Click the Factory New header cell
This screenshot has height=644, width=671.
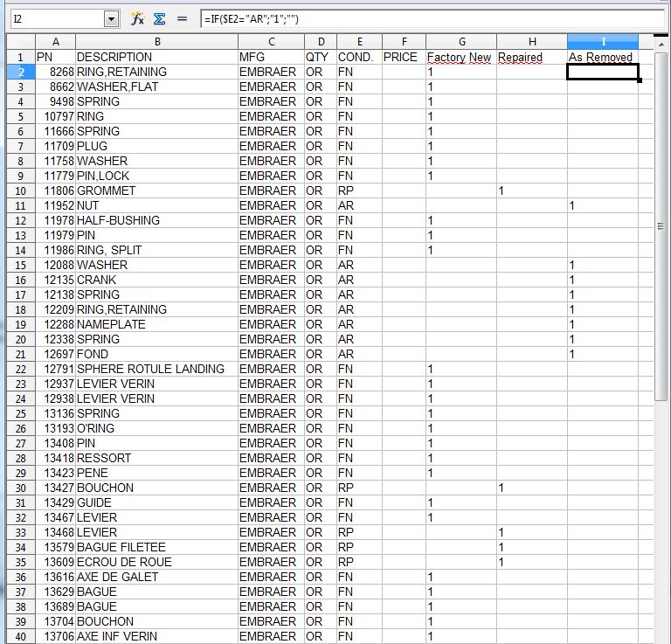[x=461, y=57]
